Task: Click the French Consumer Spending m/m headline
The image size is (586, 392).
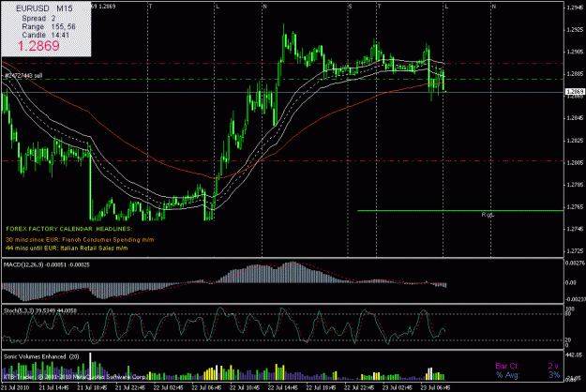Action: pos(80,239)
